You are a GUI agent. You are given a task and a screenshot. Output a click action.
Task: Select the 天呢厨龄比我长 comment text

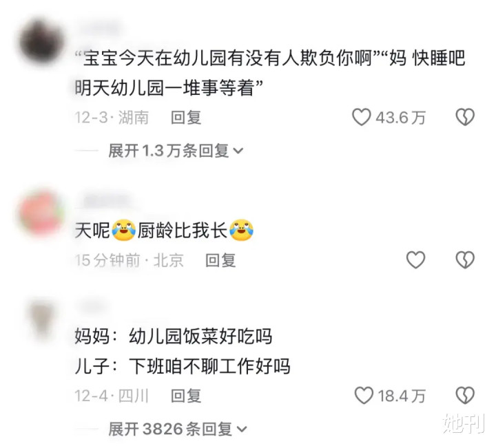pos(164,230)
